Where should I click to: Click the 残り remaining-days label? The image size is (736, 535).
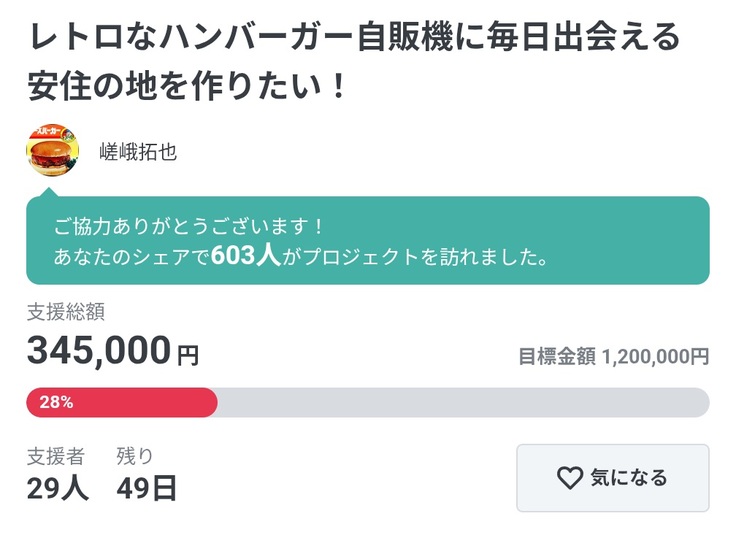(135, 457)
